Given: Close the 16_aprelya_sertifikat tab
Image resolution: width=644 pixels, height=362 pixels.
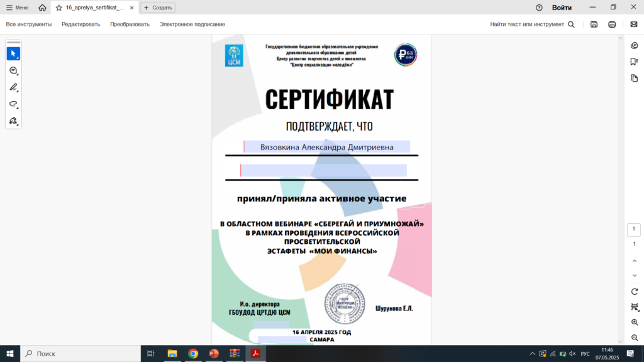Looking at the screenshot, I should [x=132, y=8].
